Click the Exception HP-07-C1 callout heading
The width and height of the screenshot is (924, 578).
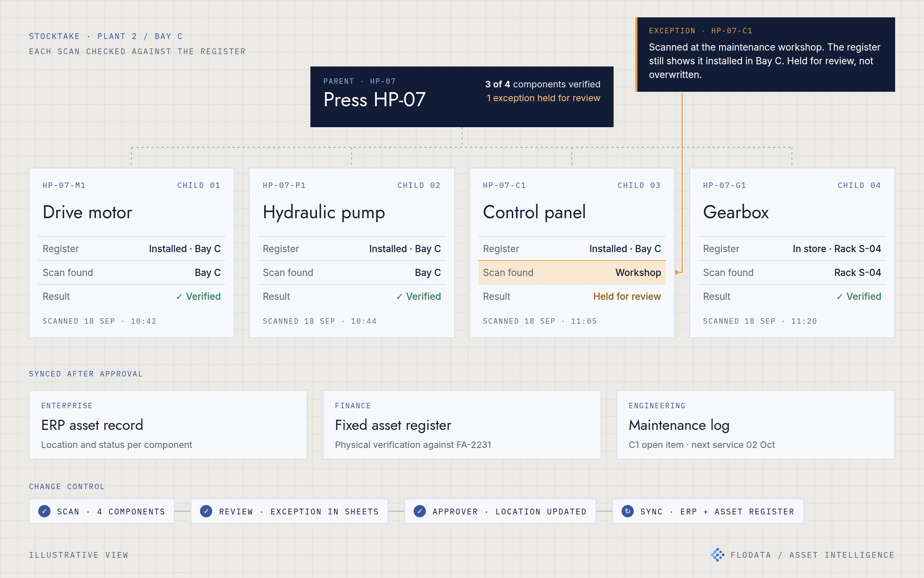coord(700,31)
